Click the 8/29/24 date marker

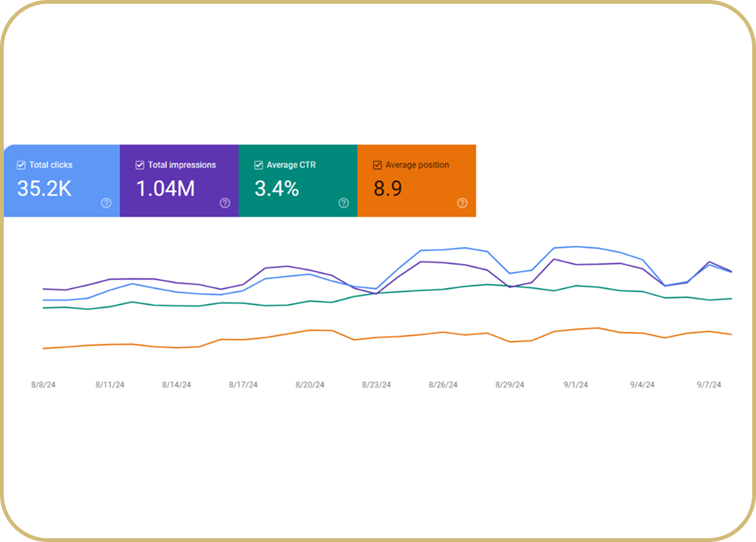(510, 385)
